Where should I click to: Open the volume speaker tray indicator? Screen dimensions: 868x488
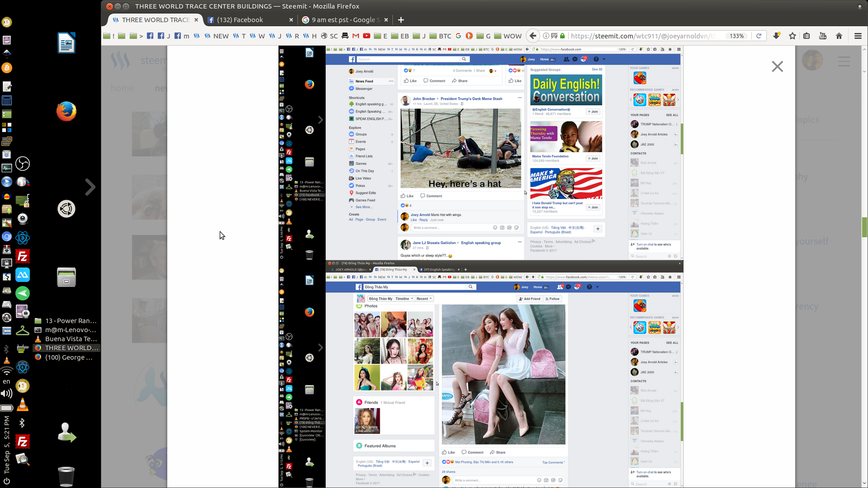[7, 394]
